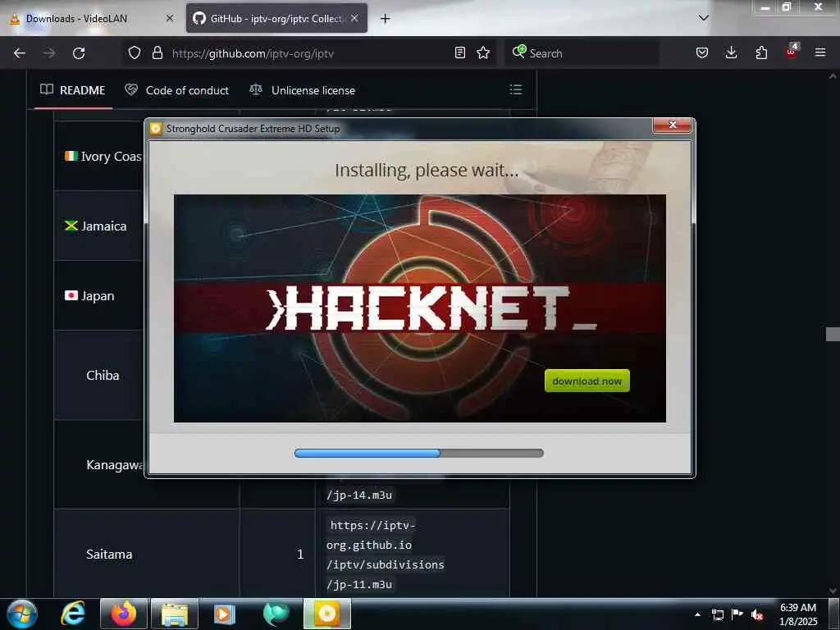Close the GitHub iptv tab
Screen dimensions: 840x630
[x=354, y=18]
